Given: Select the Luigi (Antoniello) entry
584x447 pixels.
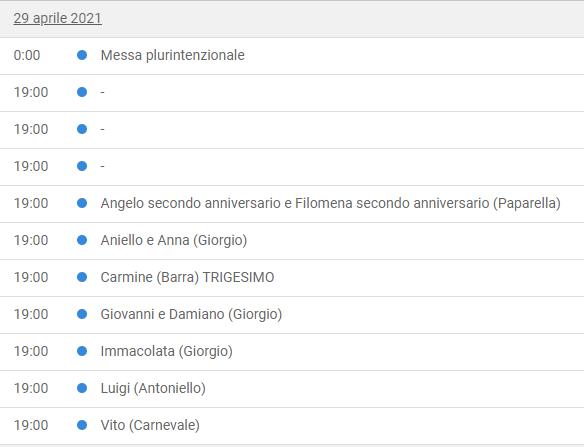Looking at the screenshot, I should click(153, 388).
